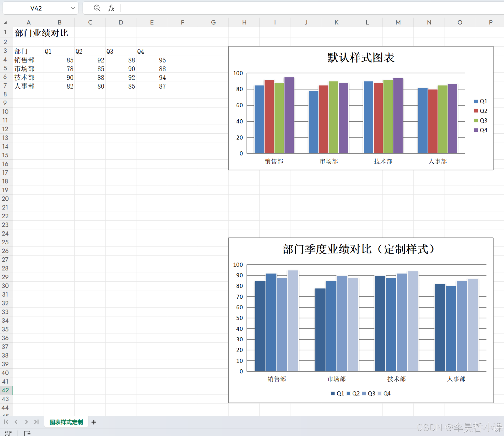
Task: Go to the last sheet
Action: (37, 422)
